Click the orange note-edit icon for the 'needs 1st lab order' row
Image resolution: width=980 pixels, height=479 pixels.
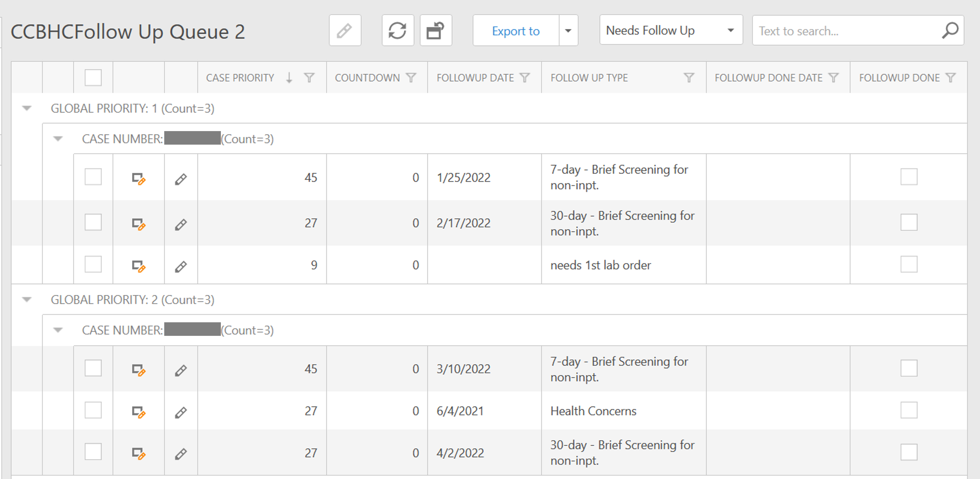point(138,266)
